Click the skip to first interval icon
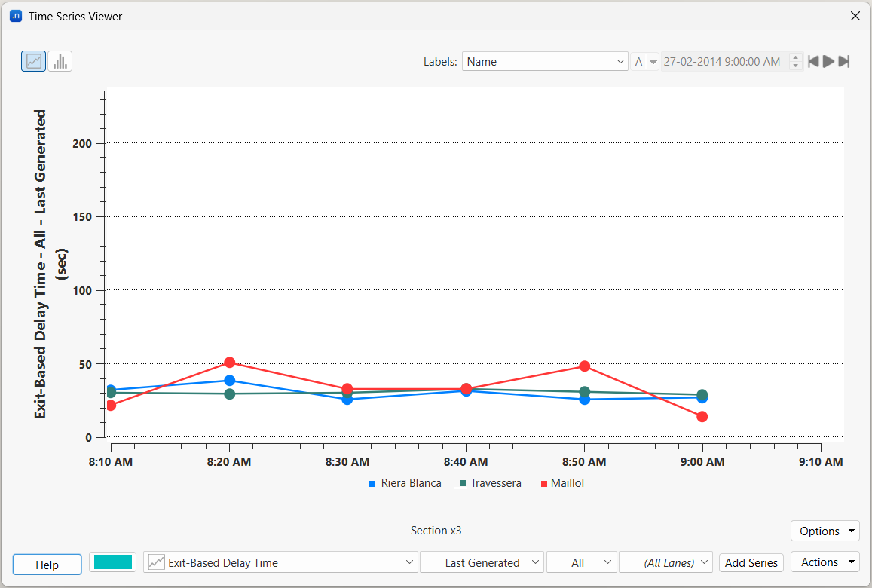The height and width of the screenshot is (588, 872). (813, 62)
